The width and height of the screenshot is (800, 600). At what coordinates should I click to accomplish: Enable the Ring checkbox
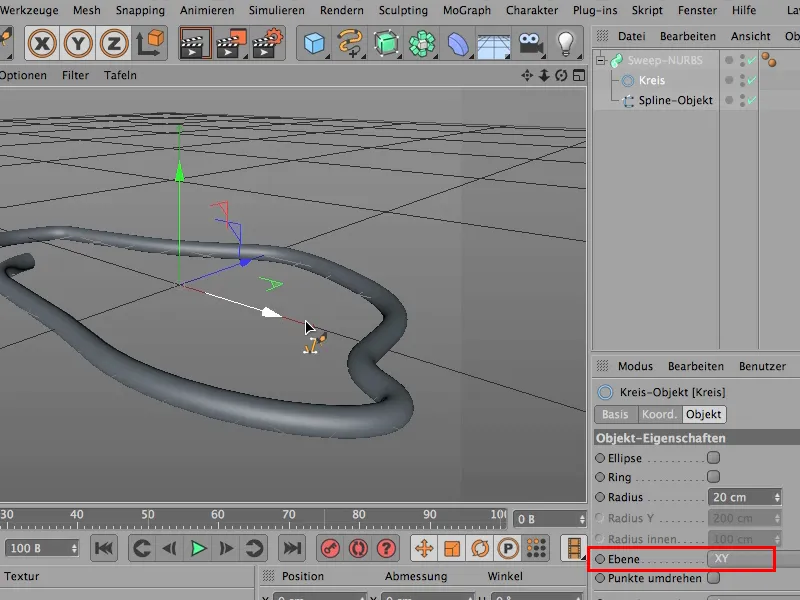point(714,477)
